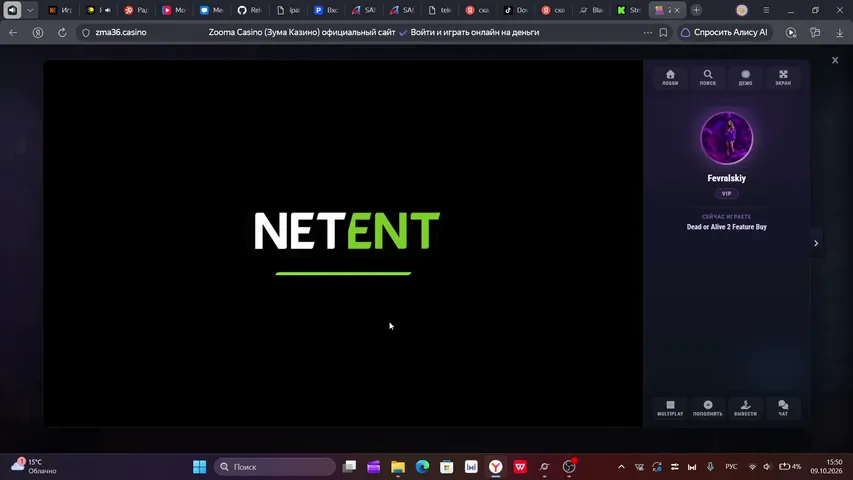Click the sound indicator at tab bar start
The width and height of the screenshot is (853, 480).
[x=12, y=10]
